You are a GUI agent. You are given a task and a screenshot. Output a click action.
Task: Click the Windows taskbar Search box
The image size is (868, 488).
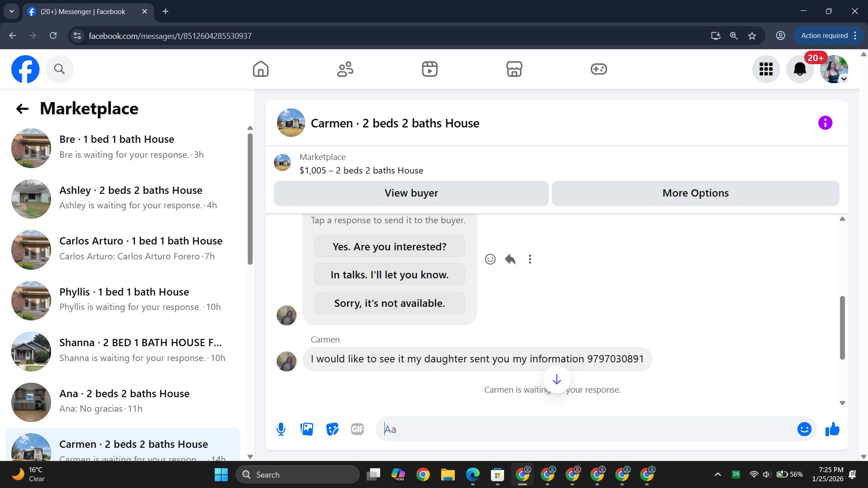point(298,475)
